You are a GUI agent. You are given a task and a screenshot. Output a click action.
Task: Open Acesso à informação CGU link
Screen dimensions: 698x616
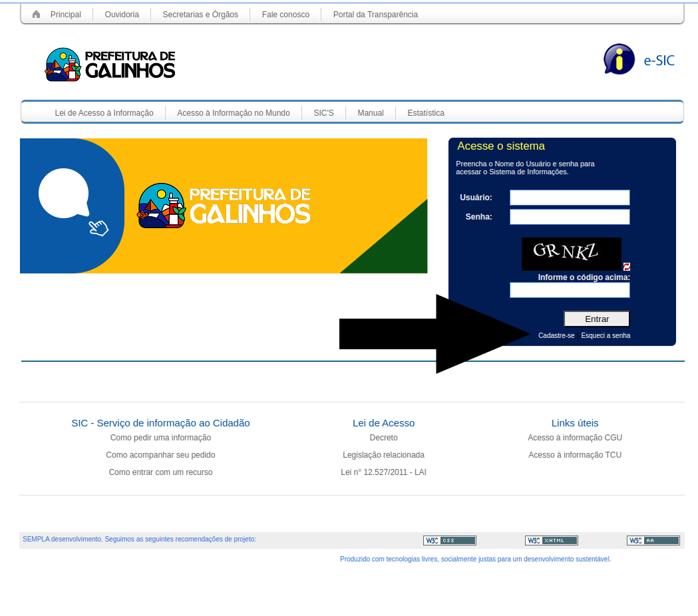pyautogui.click(x=575, y=438)
